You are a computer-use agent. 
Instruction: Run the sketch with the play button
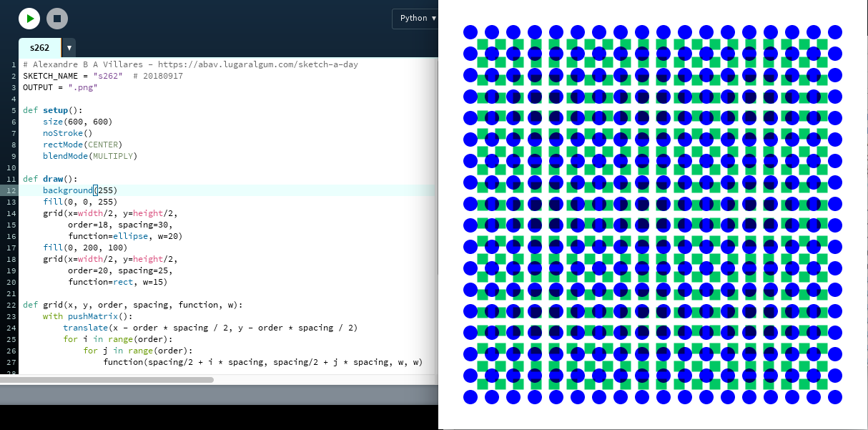[29, 19]
